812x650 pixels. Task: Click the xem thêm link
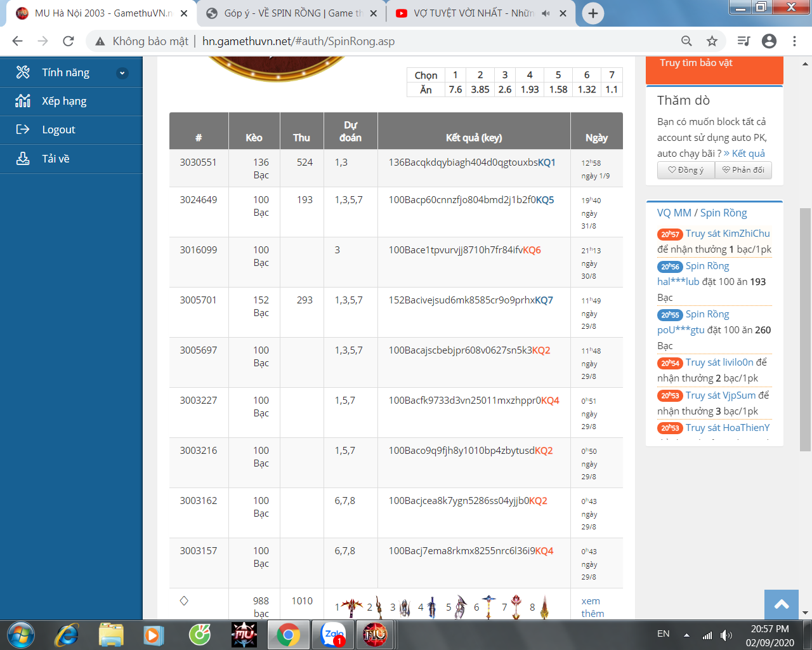(x=592, y=607)
